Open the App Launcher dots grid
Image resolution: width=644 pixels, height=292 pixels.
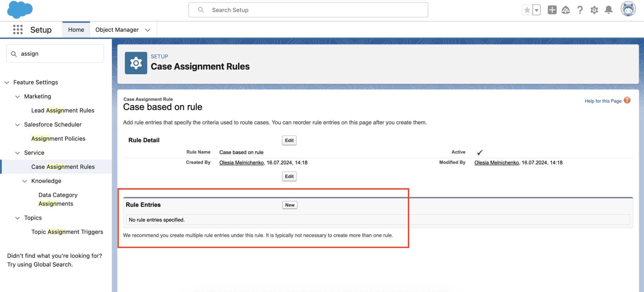[x=18, y=30]
